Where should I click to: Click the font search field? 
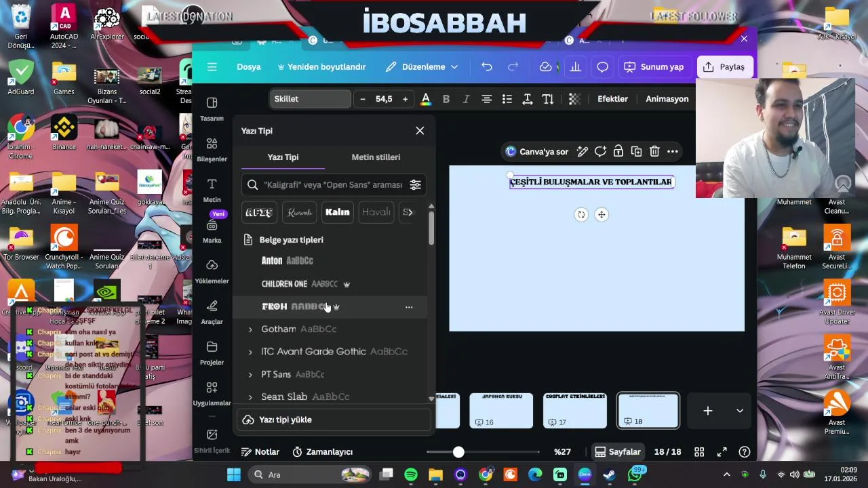pos(333,184)
